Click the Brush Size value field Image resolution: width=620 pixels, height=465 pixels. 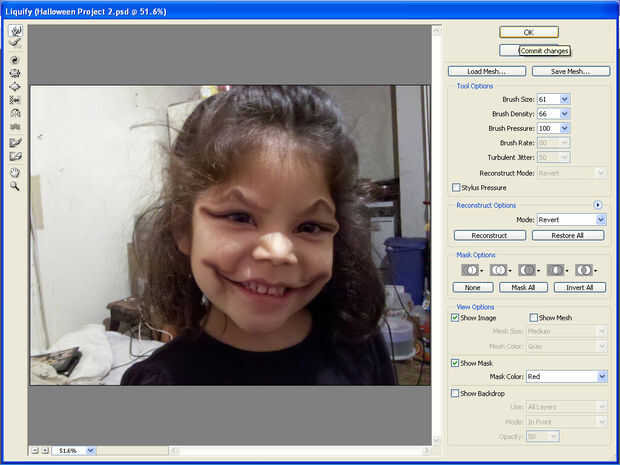point(548,99)
